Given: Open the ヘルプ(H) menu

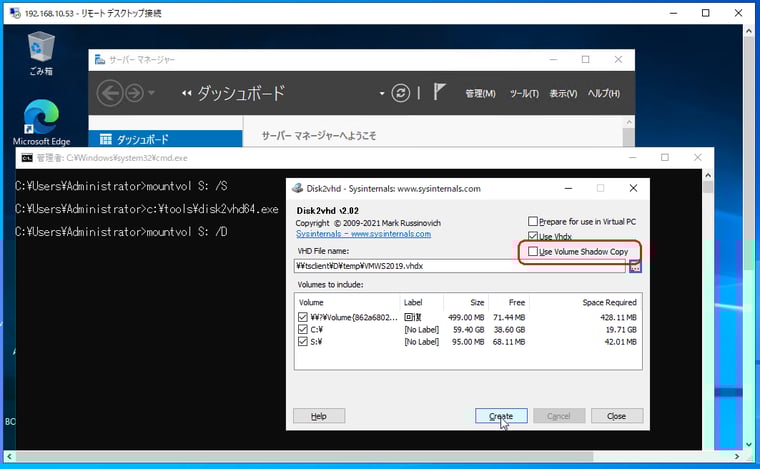Looking at the screenshot, I should 604,94.
